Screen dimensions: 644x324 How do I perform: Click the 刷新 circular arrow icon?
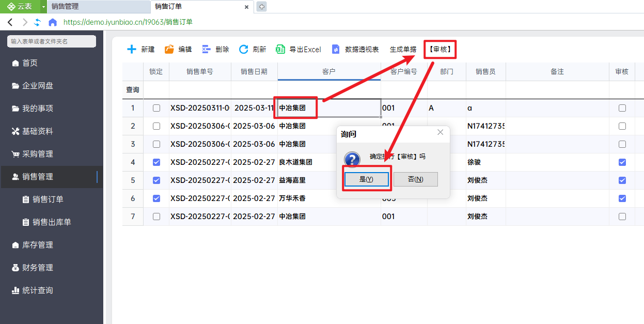pos(244,49)
